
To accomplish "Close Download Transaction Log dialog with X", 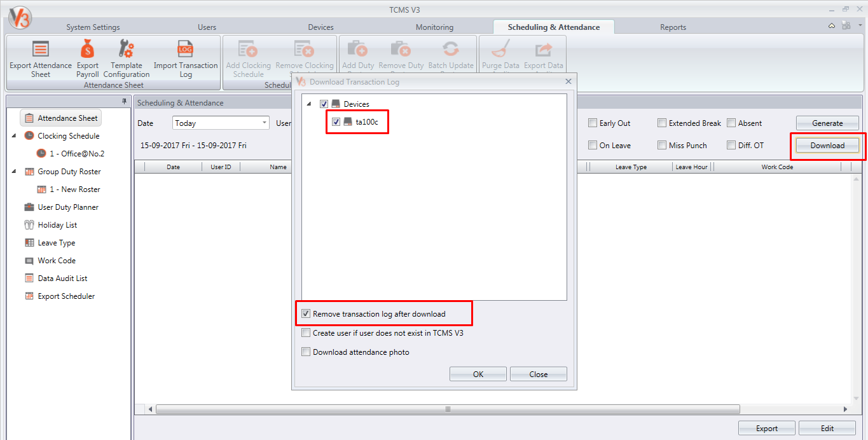I will pos(568,81).
